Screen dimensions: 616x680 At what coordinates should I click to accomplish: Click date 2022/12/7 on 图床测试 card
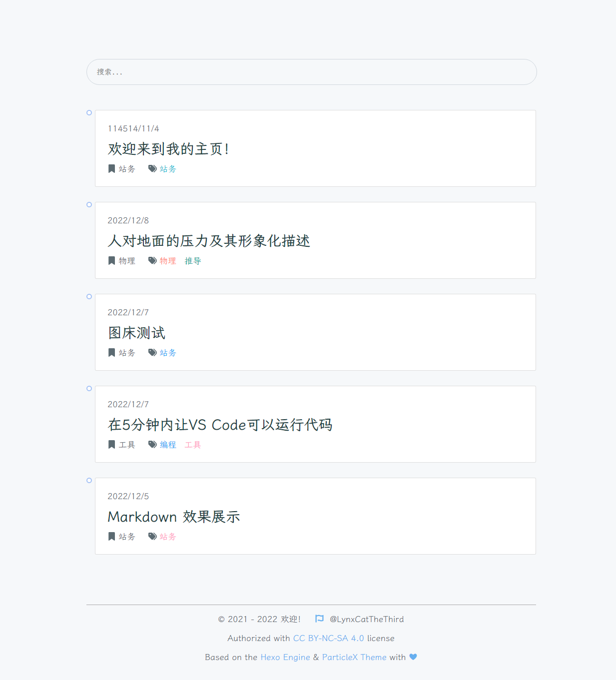[x=128, y=312]
